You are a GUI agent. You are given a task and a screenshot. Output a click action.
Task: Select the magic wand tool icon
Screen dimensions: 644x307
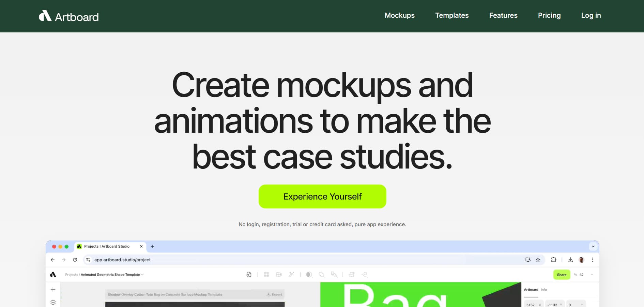tap(291, 275)
